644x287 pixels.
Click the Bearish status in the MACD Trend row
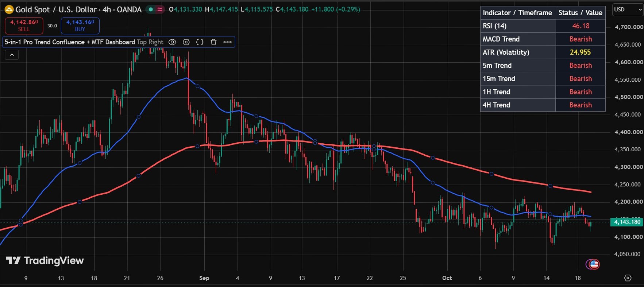[x=581, y=39]
